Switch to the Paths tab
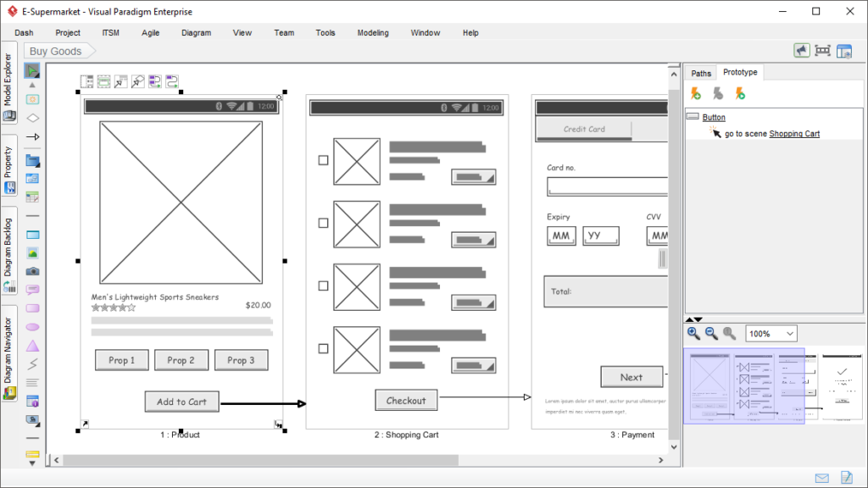The width and height of the screenshot is (868, 488). pos(700,74)
